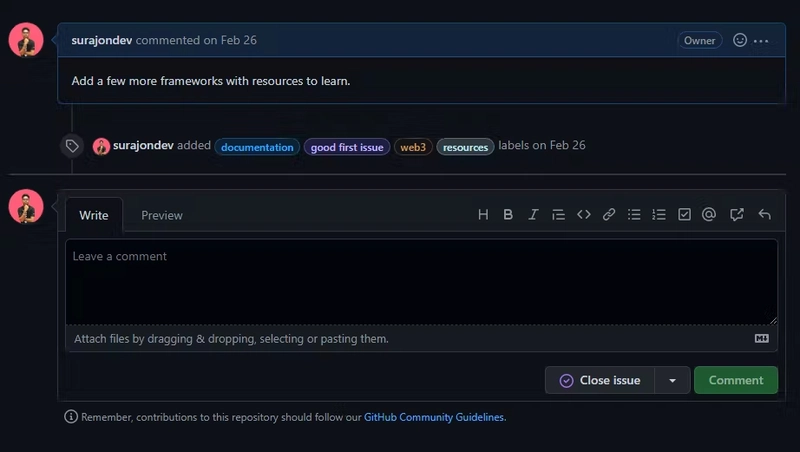Apply bold formatting in comment toolbar
The height and width of the screenshot is (452, 800).
point(508,215)
